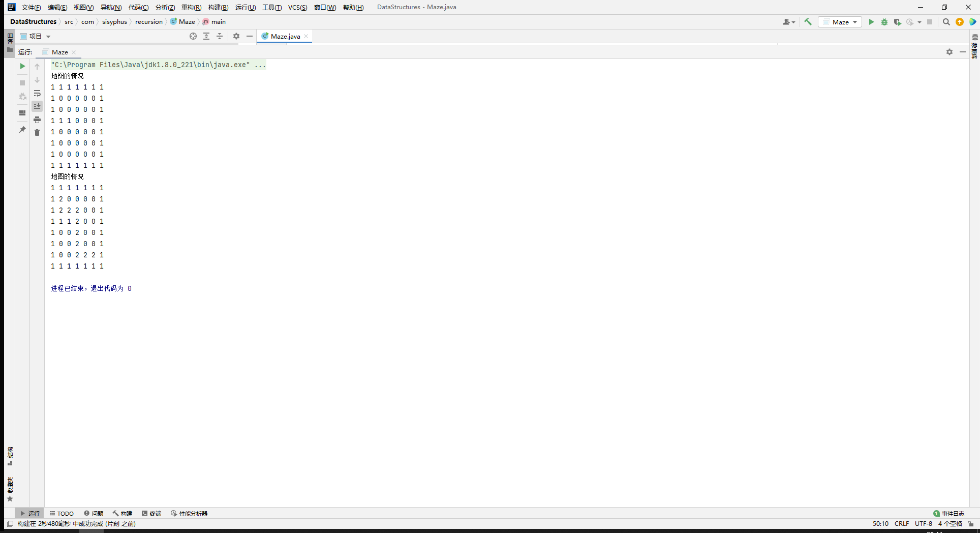Viewport: 980px width, 533px height.
Task: Open run panel gear settings icon
Action: coord(950,52)
